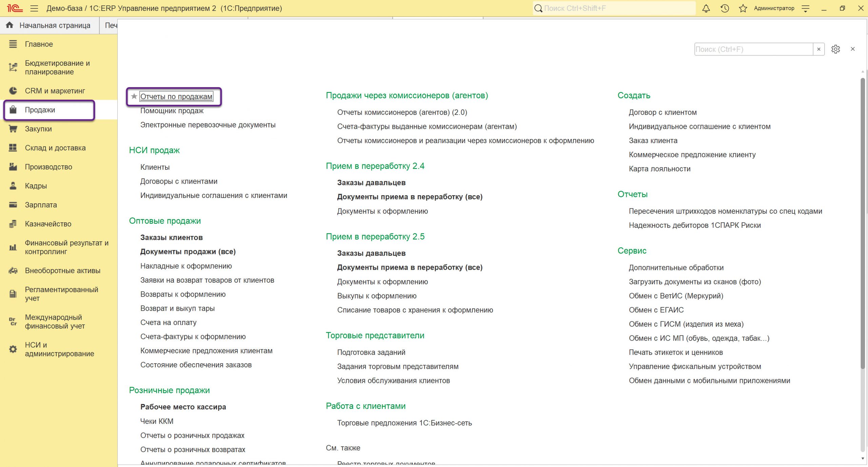
Task: Click the Международный финансовый учет DrCr icon
Action: (13, 321)
